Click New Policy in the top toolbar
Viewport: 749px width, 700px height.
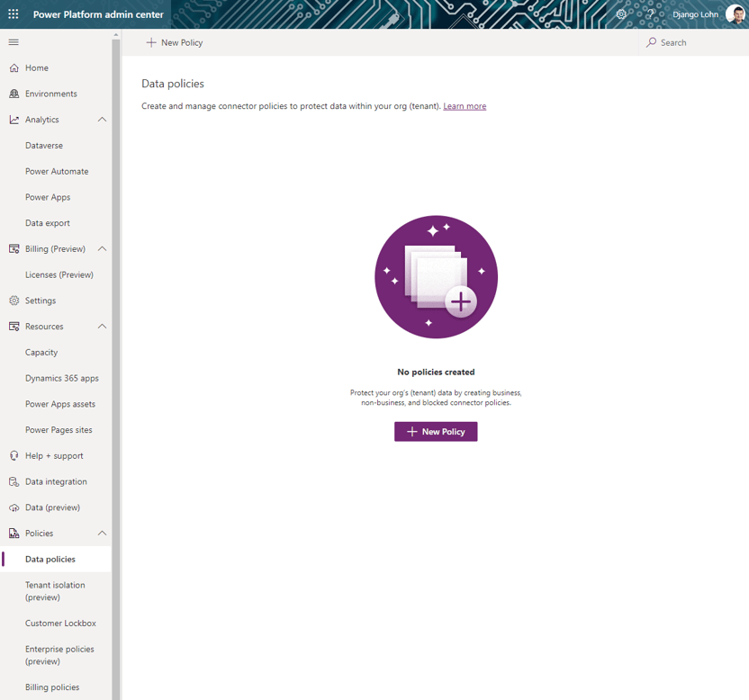[x=174, y=41]
